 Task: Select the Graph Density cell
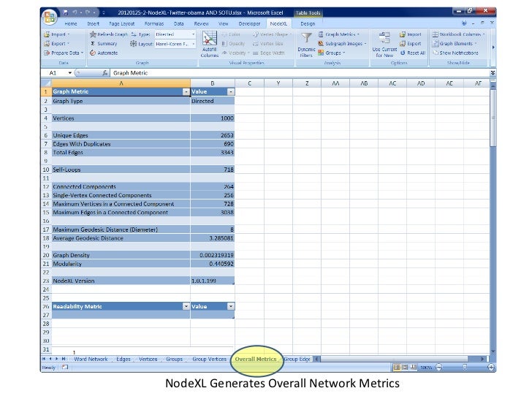click(x=121, y=255)
